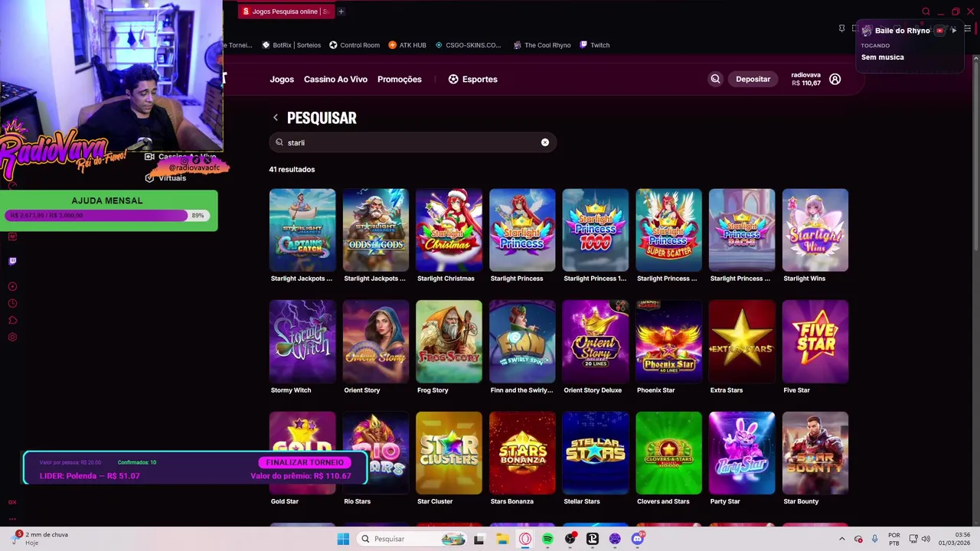Viewport: 980px width, 551px height.
Task: Open Starlight Christmas game
Action: [x=449, y=230]
